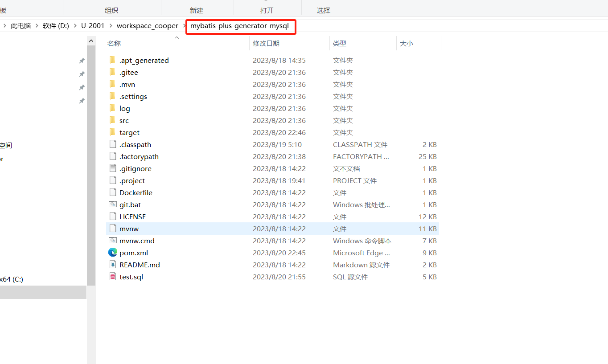Image resolution: width=608 pixels, height=364 pixels.
Task: Click size 12 KB of LICENSE
Action: 427,217
